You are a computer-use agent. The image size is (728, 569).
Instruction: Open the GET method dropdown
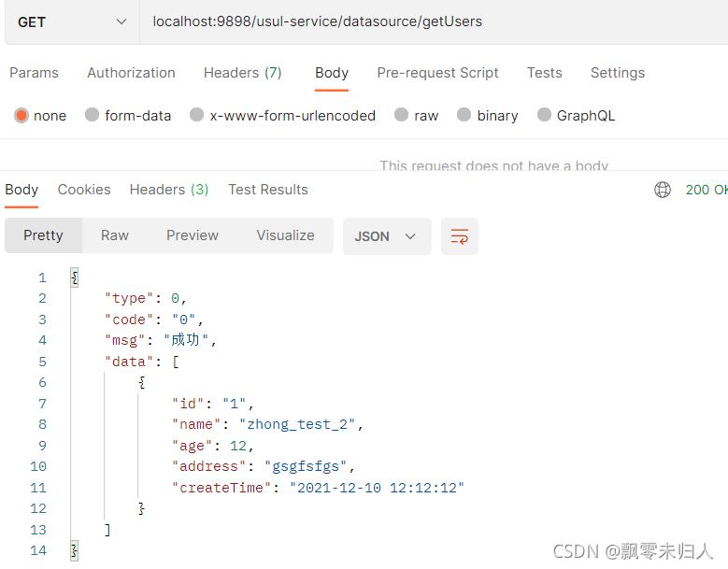pyautogui.click(x=72, y=21)
